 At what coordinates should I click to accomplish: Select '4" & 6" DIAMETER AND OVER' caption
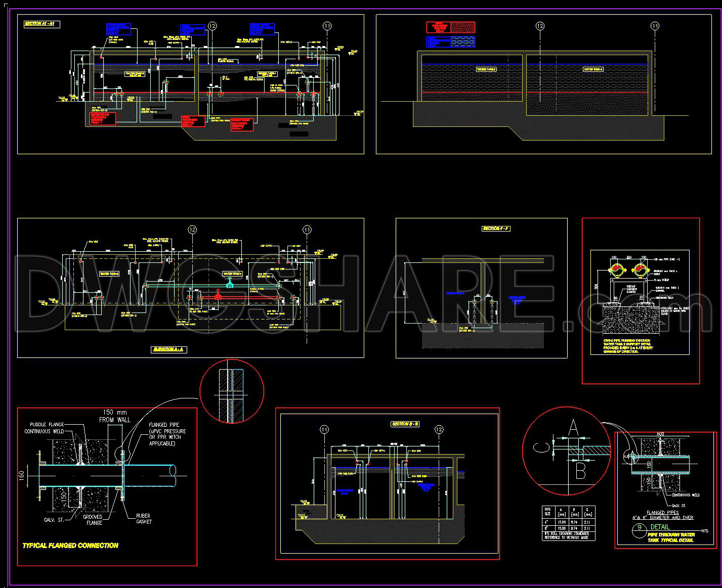(x=663, y=518)
